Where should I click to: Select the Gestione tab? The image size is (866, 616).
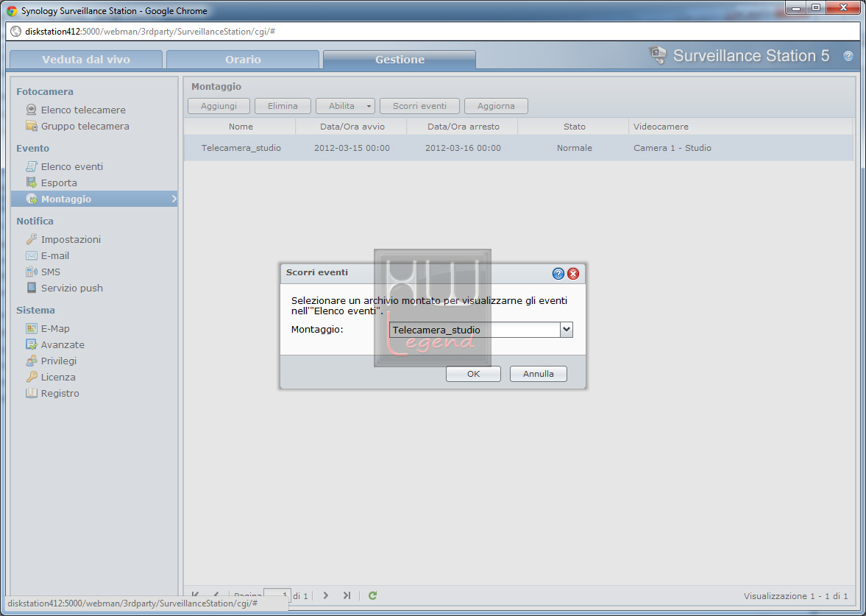(400, 59)
